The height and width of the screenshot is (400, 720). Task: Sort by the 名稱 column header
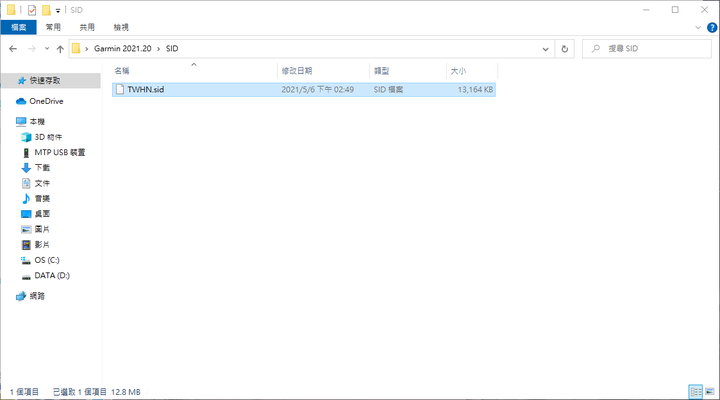pos(195,71)
